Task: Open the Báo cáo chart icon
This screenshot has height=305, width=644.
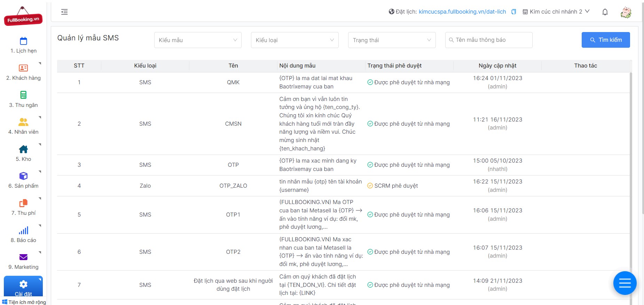Action: (x=23, y=230)
